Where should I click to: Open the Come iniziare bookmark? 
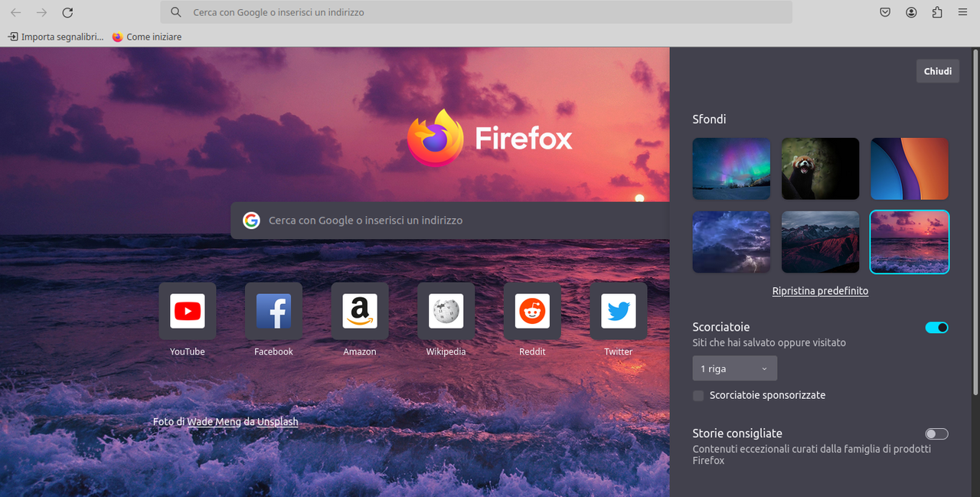coord(147,37)
